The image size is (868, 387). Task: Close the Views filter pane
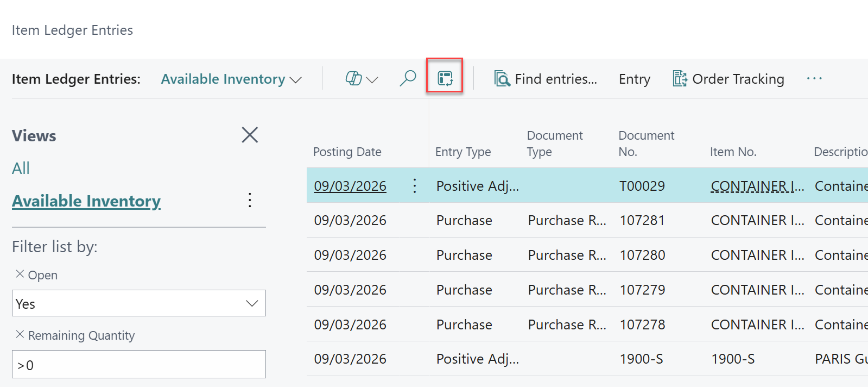pyautogui.click(x=250, y=135)
